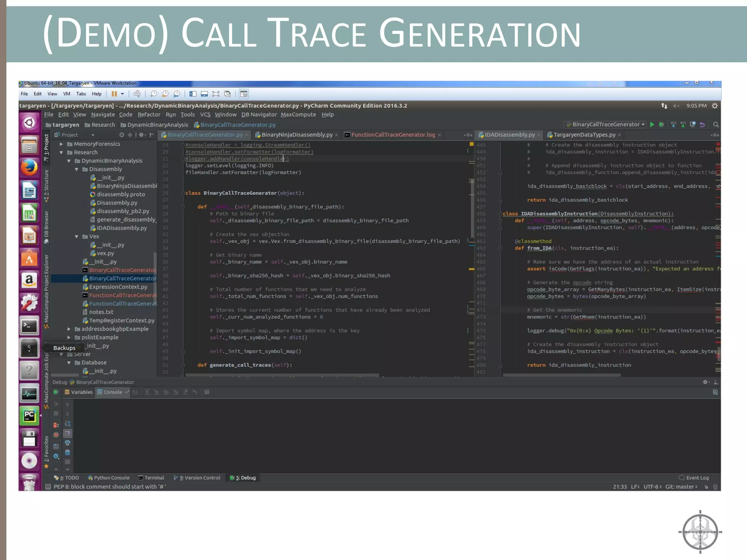Open Project panel gear options
The height and width of the screenshot is (560, 747).
pos(142,135)
